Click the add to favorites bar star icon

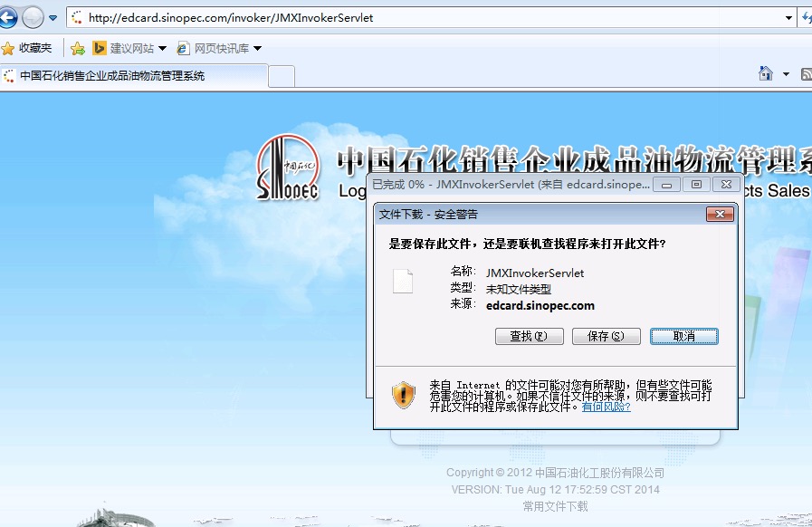point(78,49)
